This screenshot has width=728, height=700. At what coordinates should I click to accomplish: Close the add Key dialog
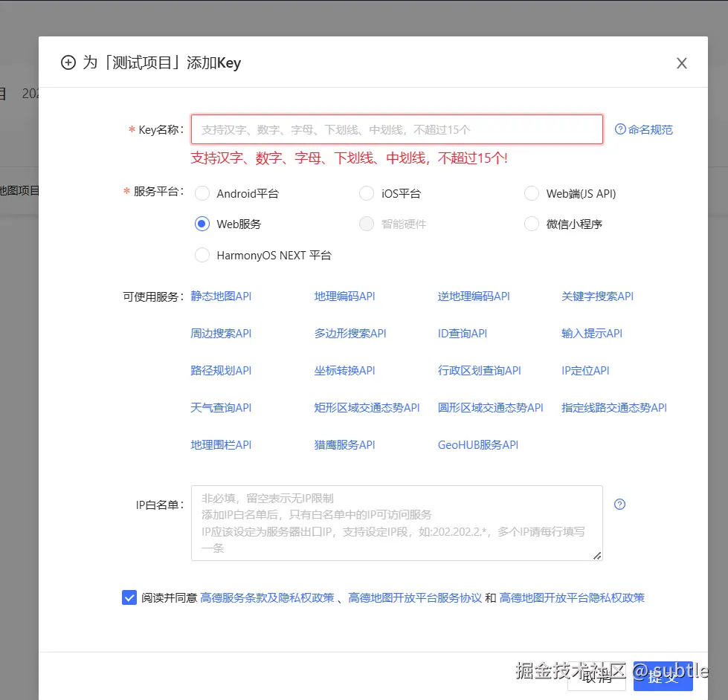pyautogui.click(x=681, y=63)
